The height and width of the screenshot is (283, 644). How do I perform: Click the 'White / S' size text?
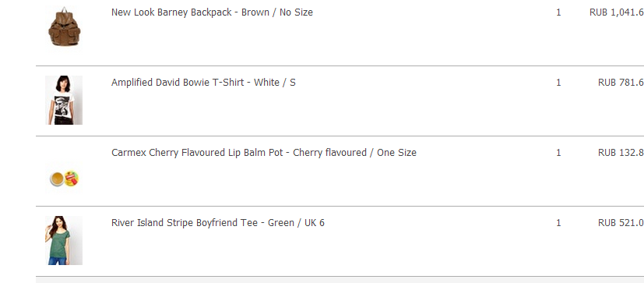(275, 83)
